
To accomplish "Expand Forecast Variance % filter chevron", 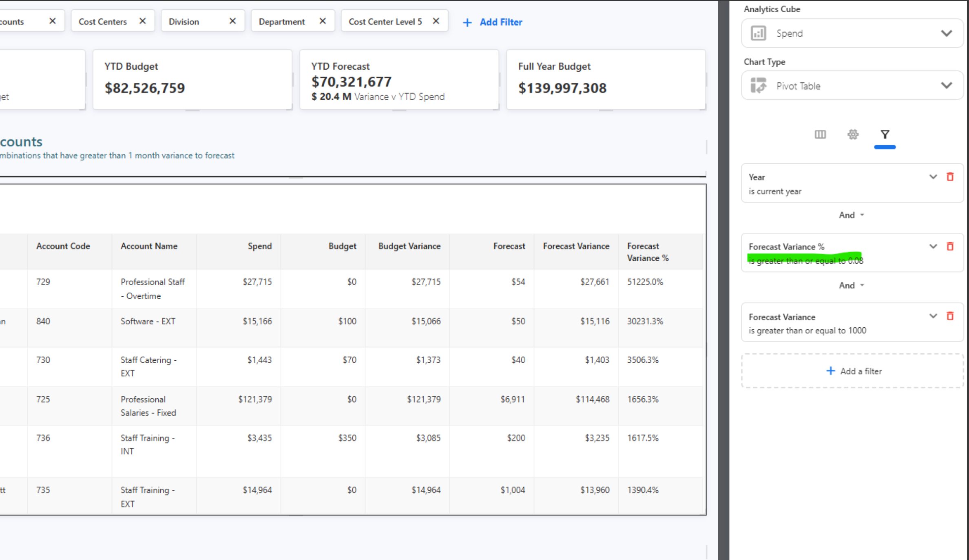I will click(x=933, y=247).
